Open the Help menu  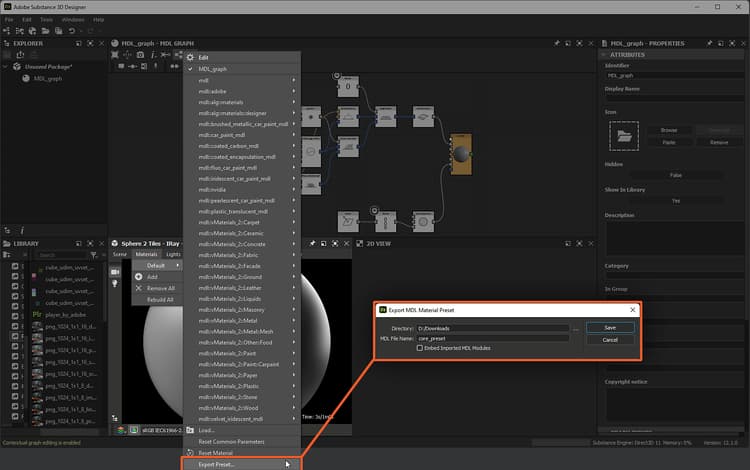[99, 20]
